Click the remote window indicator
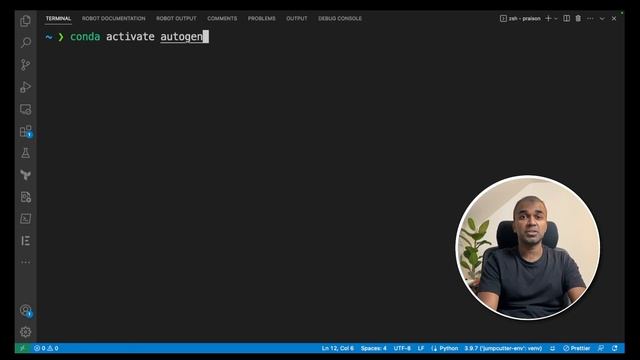 coord(22,348)
